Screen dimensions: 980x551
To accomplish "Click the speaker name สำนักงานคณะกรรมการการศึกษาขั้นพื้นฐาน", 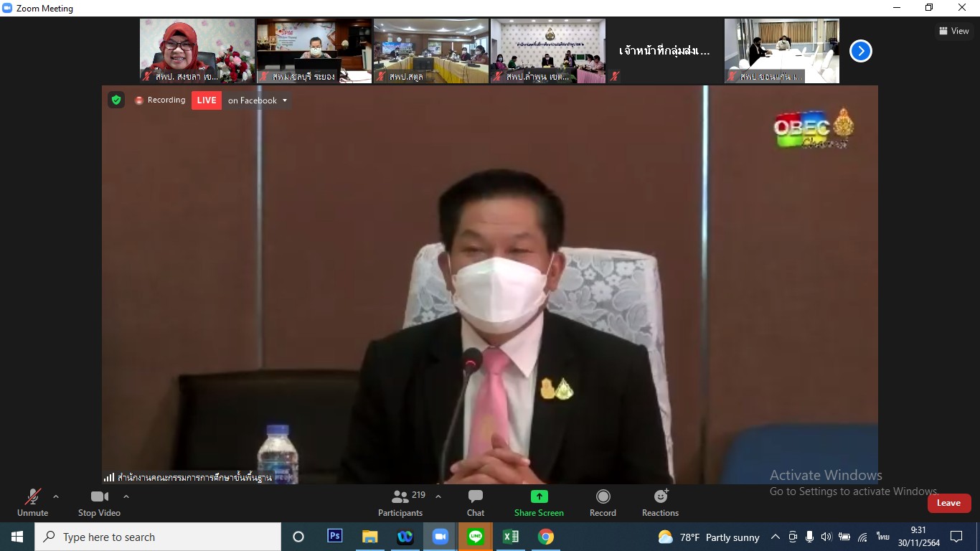I will (194, 477).
